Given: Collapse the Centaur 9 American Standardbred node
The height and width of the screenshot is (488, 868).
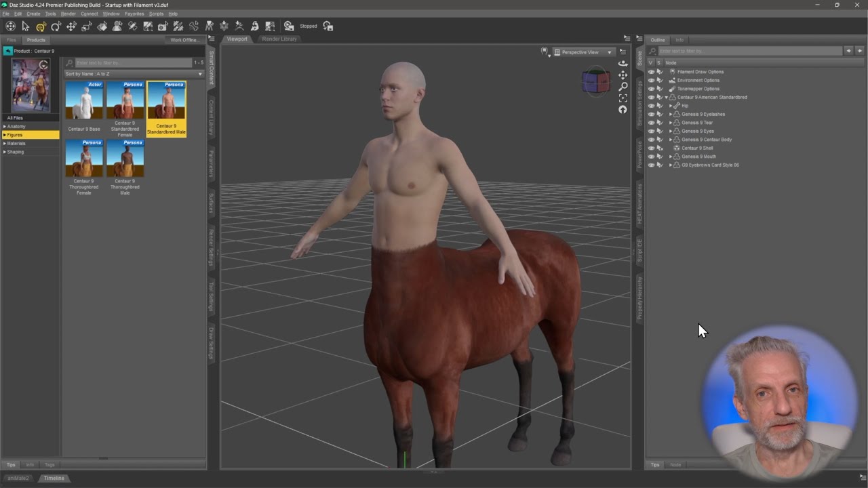Looking at the screenshot, I should pos(667,97).
